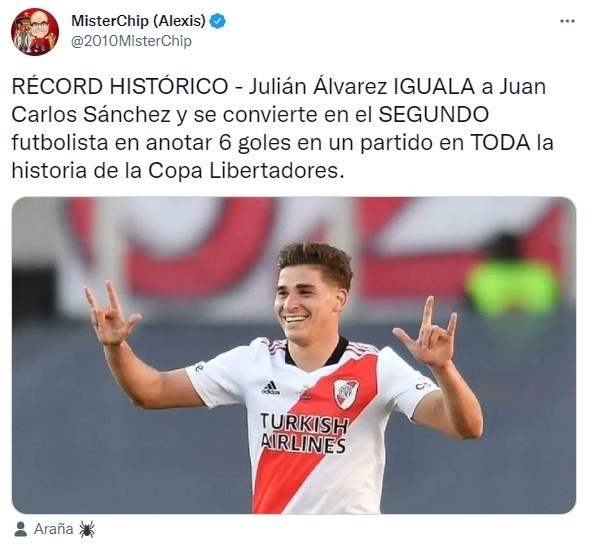Click the River Plate crest on shirt
Screen dimensions: 592x551
coord(346,394)
